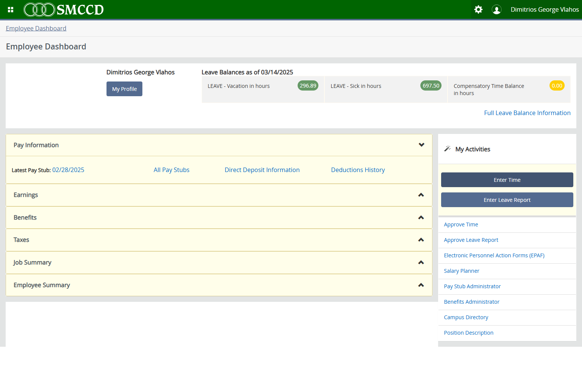Click the user avatar icon
This screenshot has width=582, height=392.
496,9
